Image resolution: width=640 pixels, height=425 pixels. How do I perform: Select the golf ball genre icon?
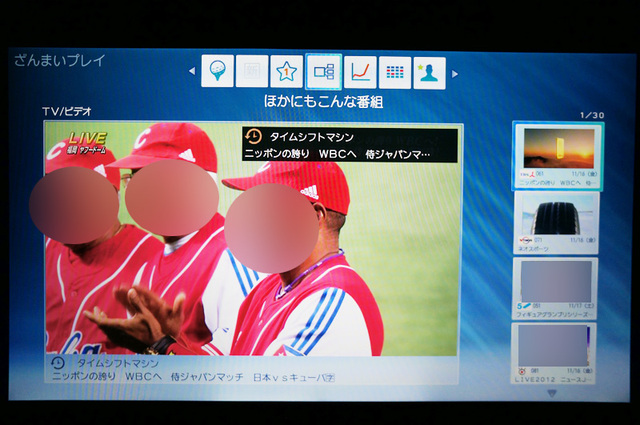pos(218,71)
